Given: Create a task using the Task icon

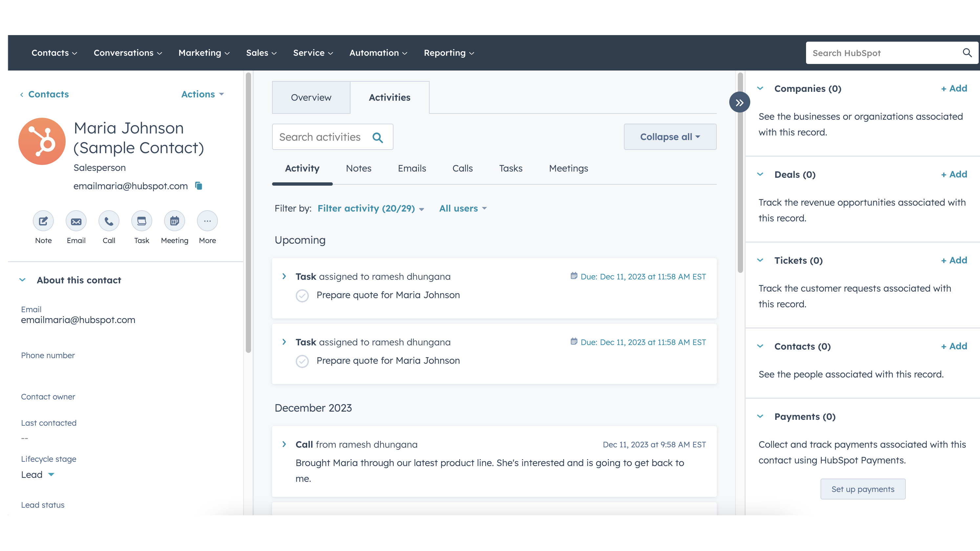Looking at the screenshot, I should coord(141,221).
